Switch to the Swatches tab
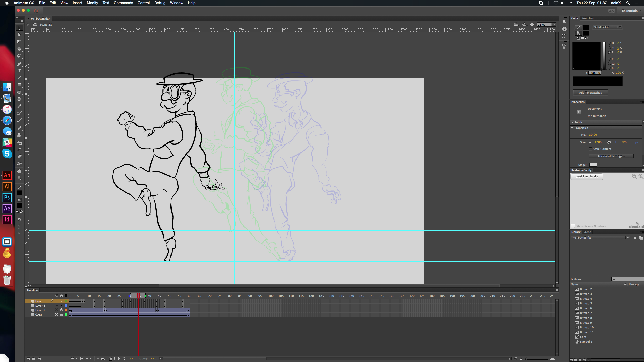 pos(587,18)
